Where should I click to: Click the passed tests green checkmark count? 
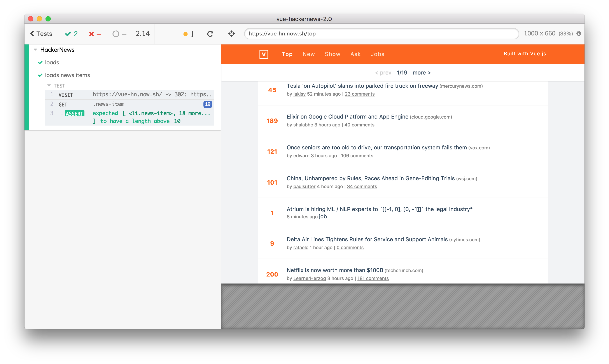point(71,34)
